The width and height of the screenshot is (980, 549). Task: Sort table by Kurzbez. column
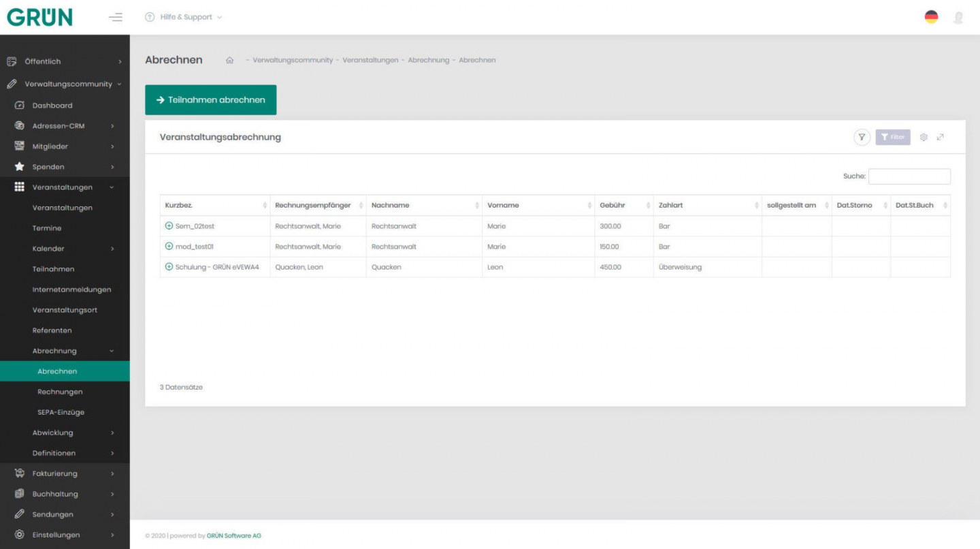pyautogui.click(x=215, y=205)
